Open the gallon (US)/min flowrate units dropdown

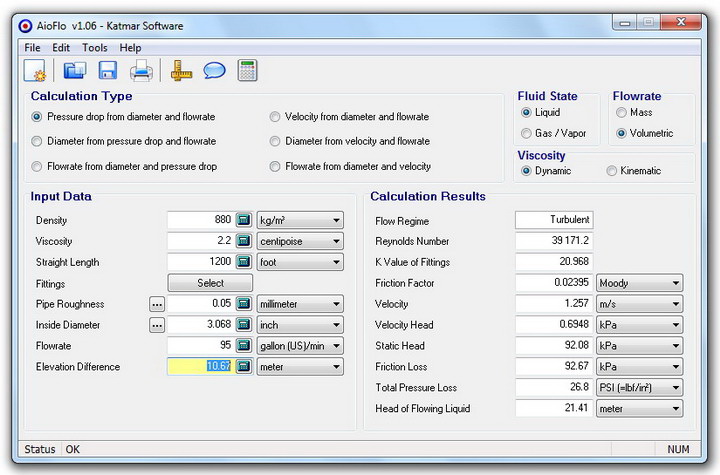(300, 345)
